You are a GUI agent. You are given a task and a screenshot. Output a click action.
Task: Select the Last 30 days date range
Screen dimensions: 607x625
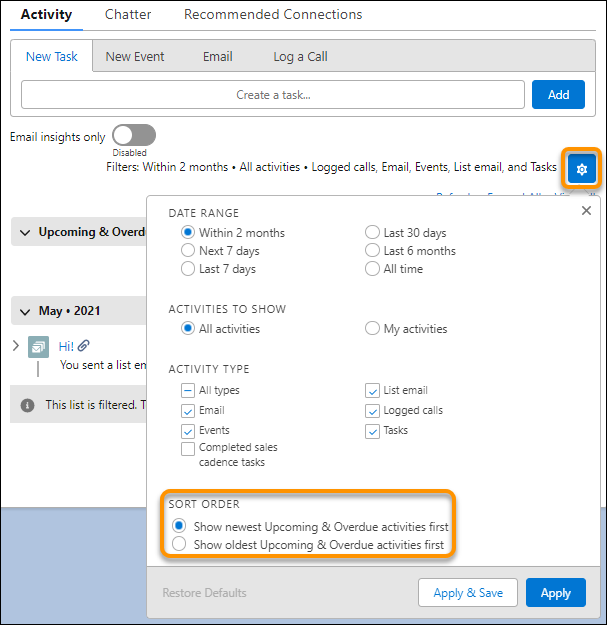[372, 233]
